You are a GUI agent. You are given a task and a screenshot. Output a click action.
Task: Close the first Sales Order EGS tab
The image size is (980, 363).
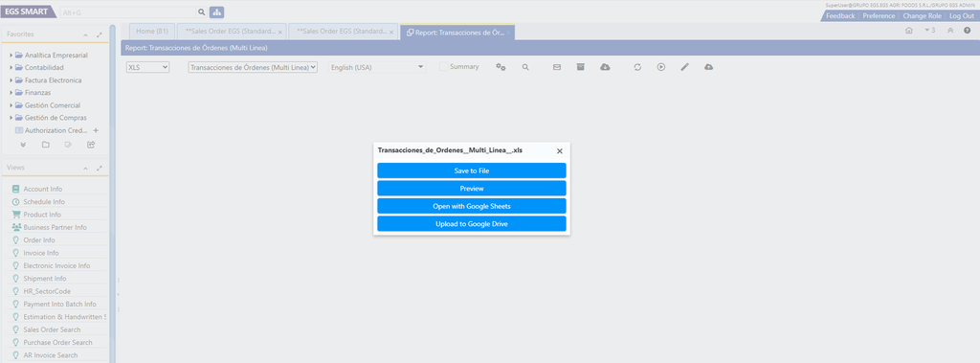[x=280, y=32]
